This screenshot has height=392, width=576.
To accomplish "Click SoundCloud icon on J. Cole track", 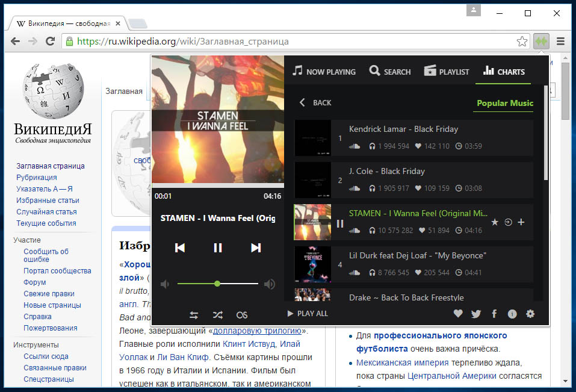I will [x=355, y=188].
